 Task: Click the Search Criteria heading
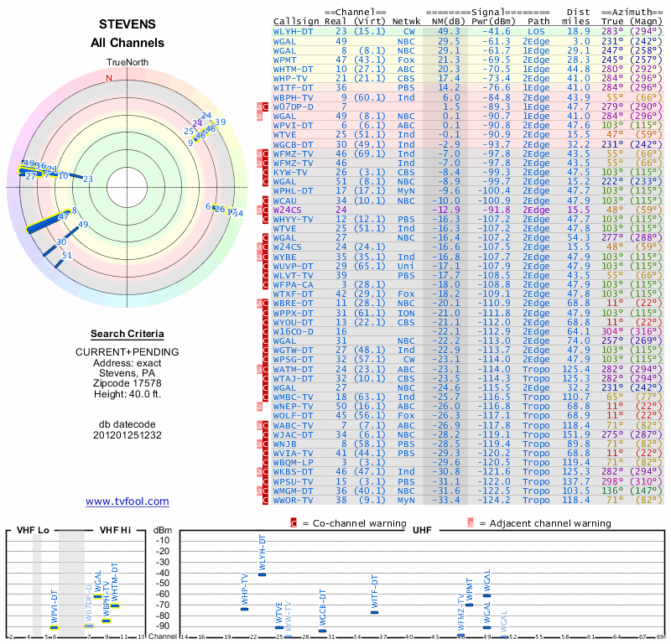pos(127,334)
